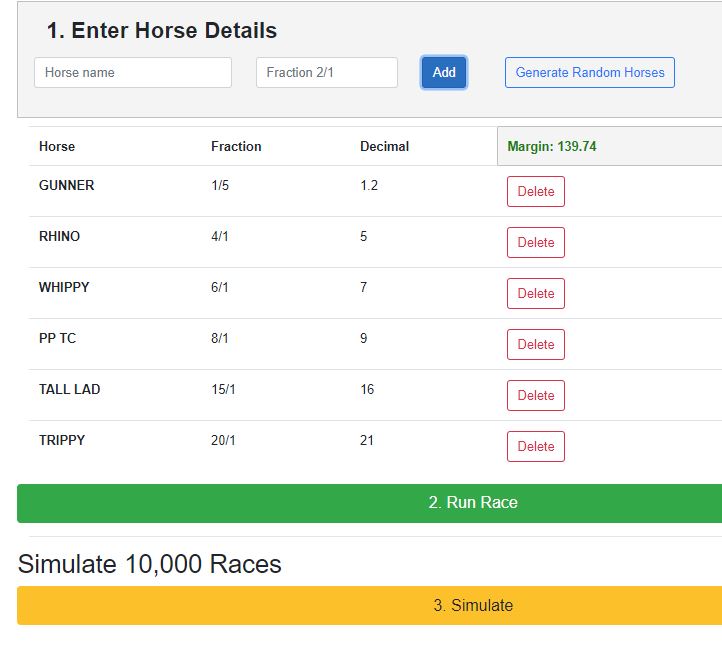Click decimal value 21 for TRIPPY

[367, 440]
